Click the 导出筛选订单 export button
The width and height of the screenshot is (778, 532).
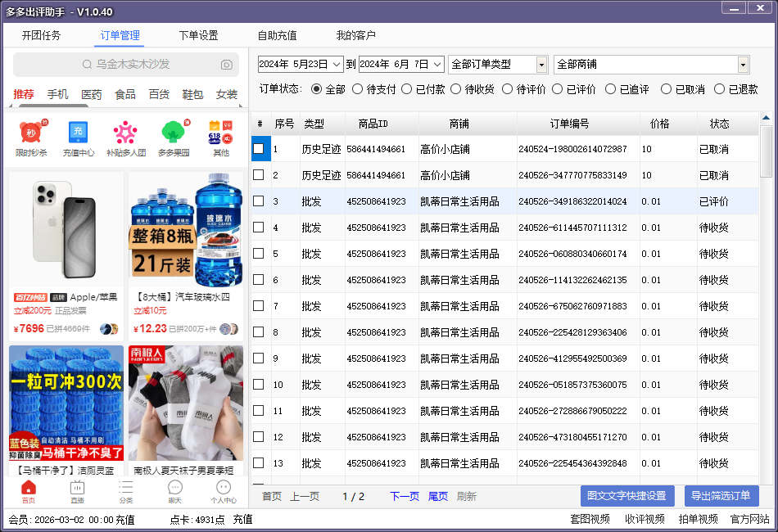tap(721, 496)
